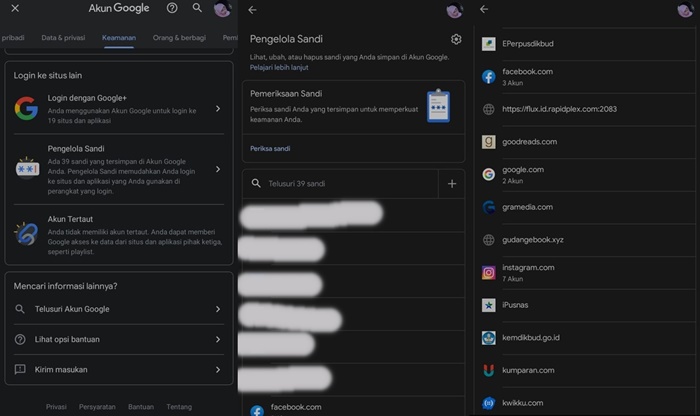Tap the iPusnas star icon

[488, 305]
